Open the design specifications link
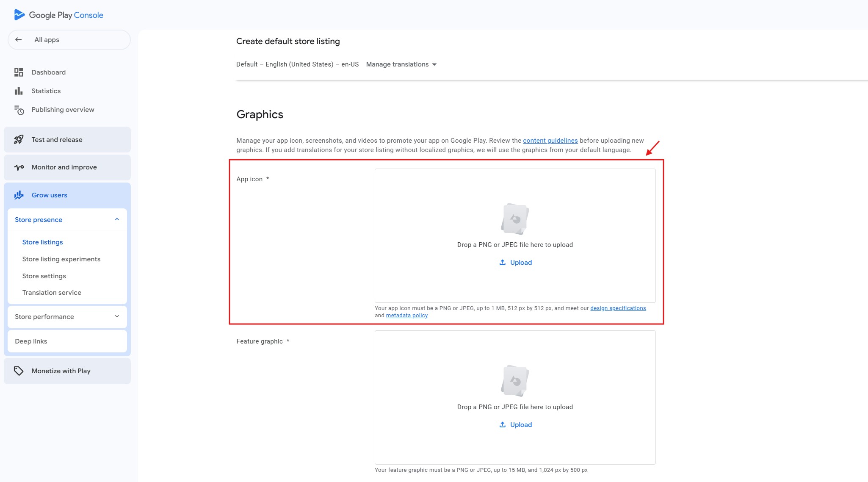Image resolution: width=868 pixels, height=482 pixels. click(x=618, y=308)
